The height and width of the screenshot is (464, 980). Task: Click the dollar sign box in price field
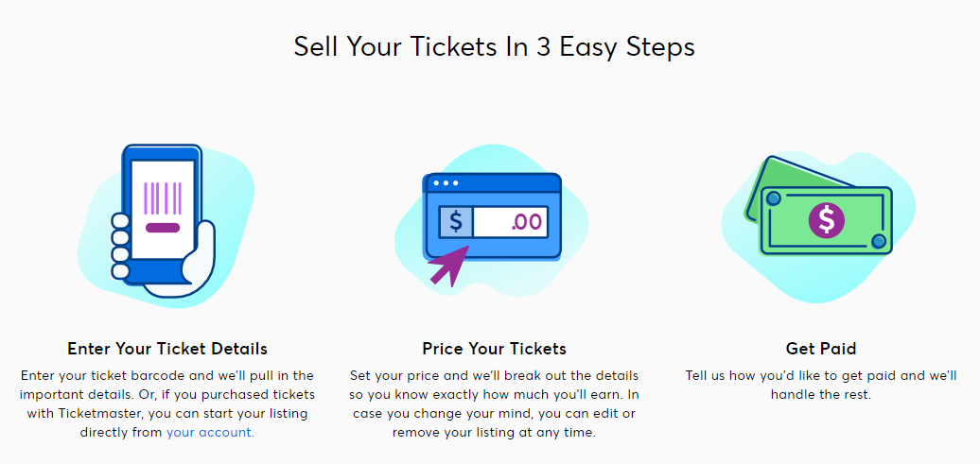point(456,222)
